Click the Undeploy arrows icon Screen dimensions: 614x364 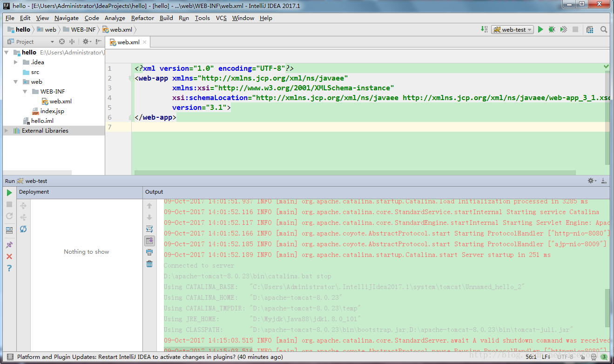coord(23,217)
